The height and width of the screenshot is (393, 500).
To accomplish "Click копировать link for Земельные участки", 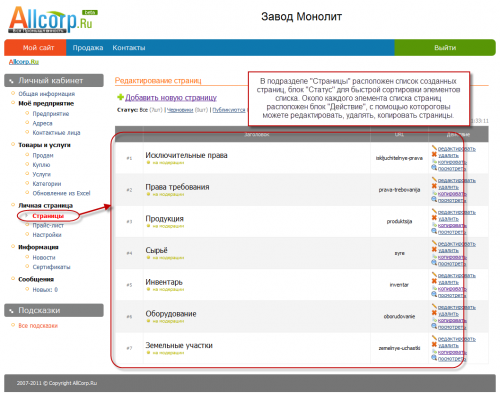I will [452, 352].
